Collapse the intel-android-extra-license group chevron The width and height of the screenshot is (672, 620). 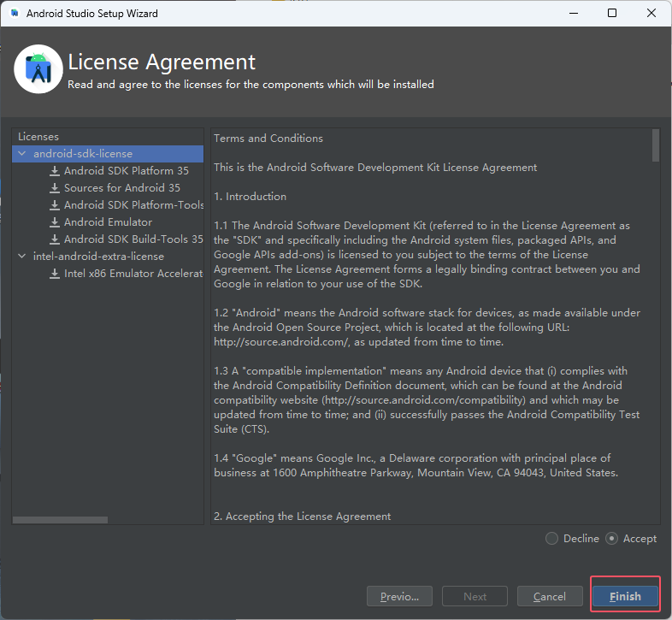pos(22,256)
